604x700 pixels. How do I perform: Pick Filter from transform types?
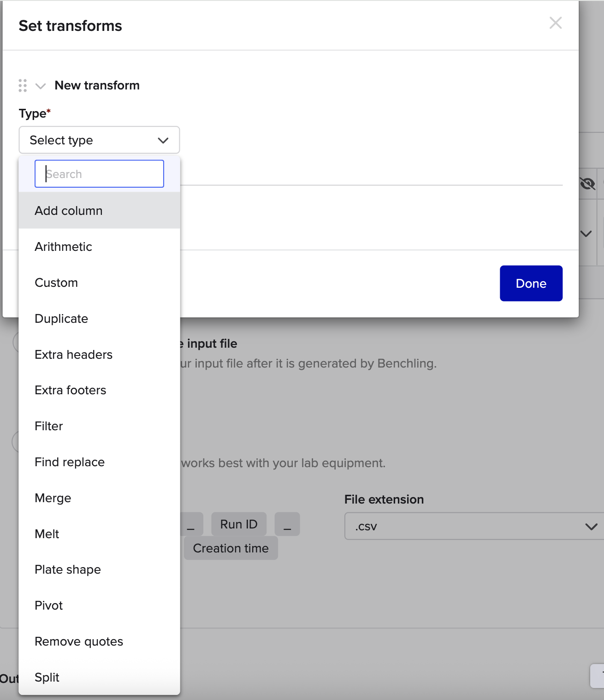pos(49,426)
